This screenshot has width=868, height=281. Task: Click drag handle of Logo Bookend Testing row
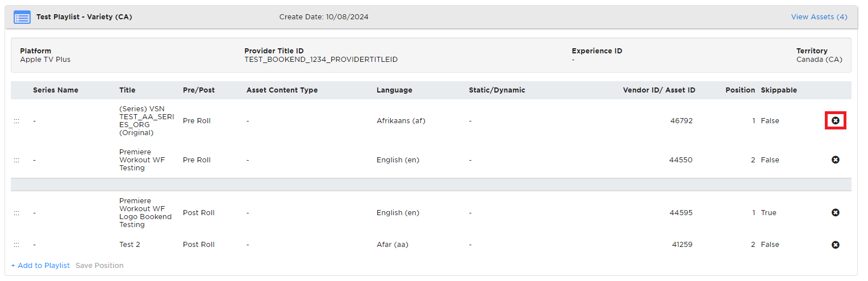tap(16, 213)
